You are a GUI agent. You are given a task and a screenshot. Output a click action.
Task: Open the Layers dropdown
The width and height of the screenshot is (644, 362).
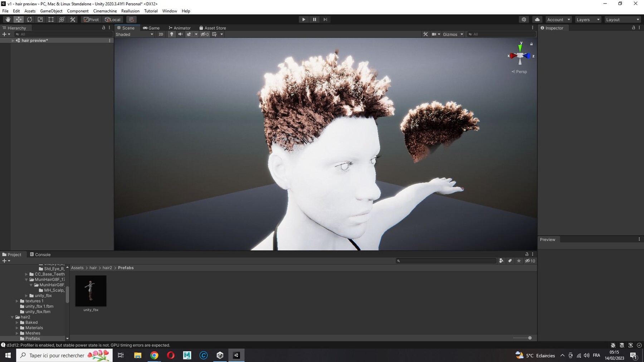point(588,20)
